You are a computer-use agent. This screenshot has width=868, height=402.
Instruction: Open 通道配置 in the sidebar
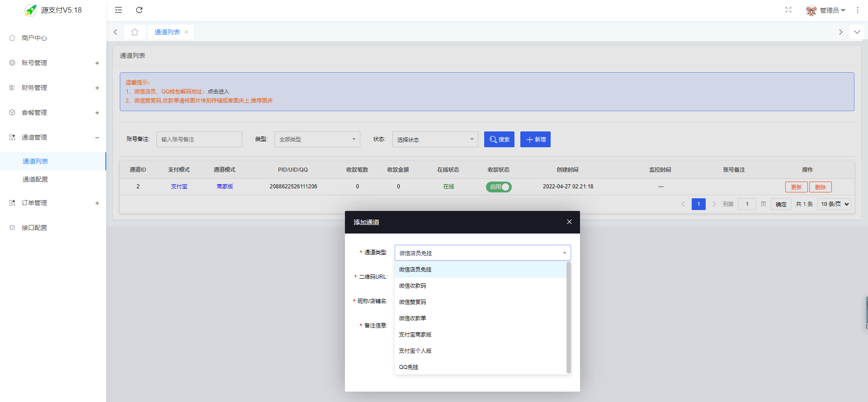pos(35,179)
